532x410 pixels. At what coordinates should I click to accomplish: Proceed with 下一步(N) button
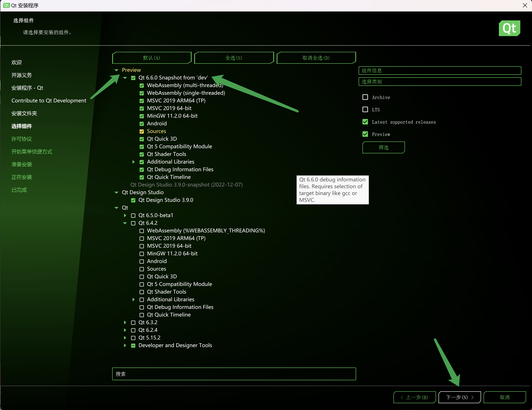(460, 397)
